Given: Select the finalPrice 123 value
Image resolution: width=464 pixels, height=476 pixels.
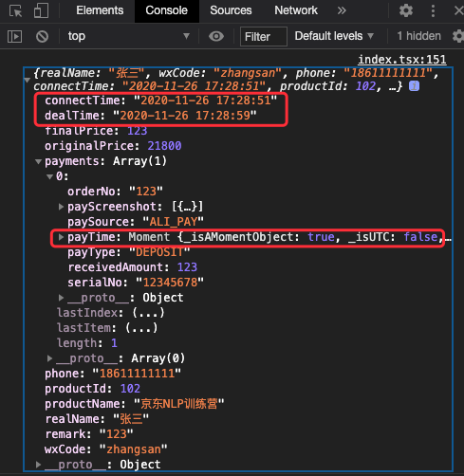Looking at the screenshot, I should pos(138,131).
